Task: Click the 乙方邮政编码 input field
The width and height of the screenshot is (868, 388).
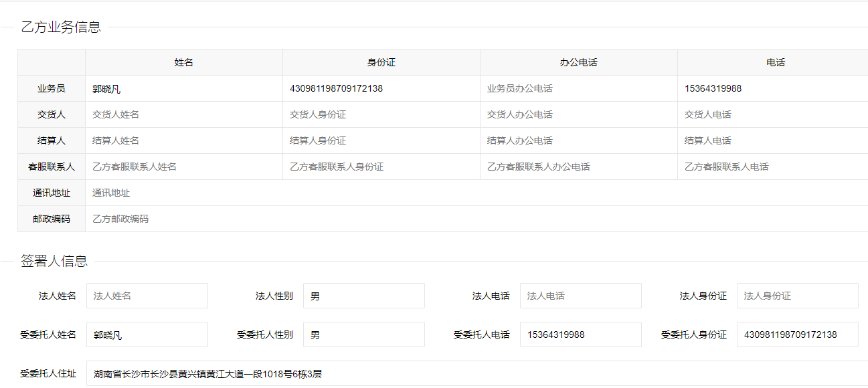Action: [x=476, y=219]
